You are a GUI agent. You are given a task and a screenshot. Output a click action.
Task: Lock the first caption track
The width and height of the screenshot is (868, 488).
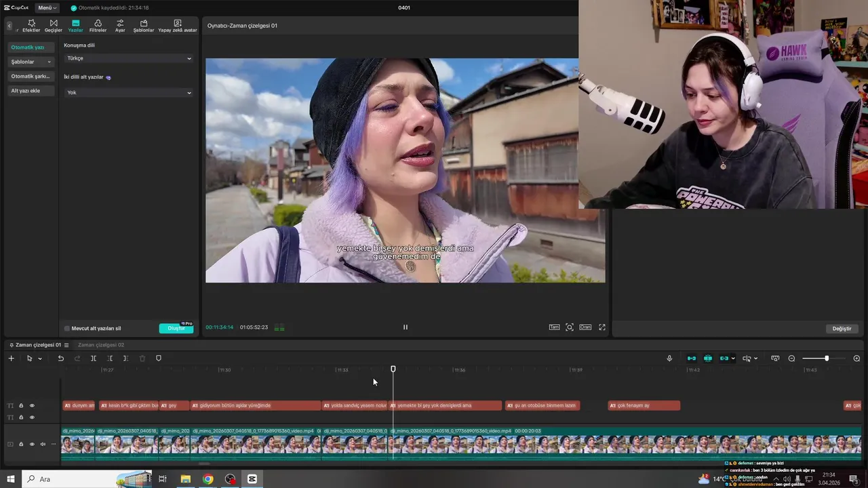[21, 406]
